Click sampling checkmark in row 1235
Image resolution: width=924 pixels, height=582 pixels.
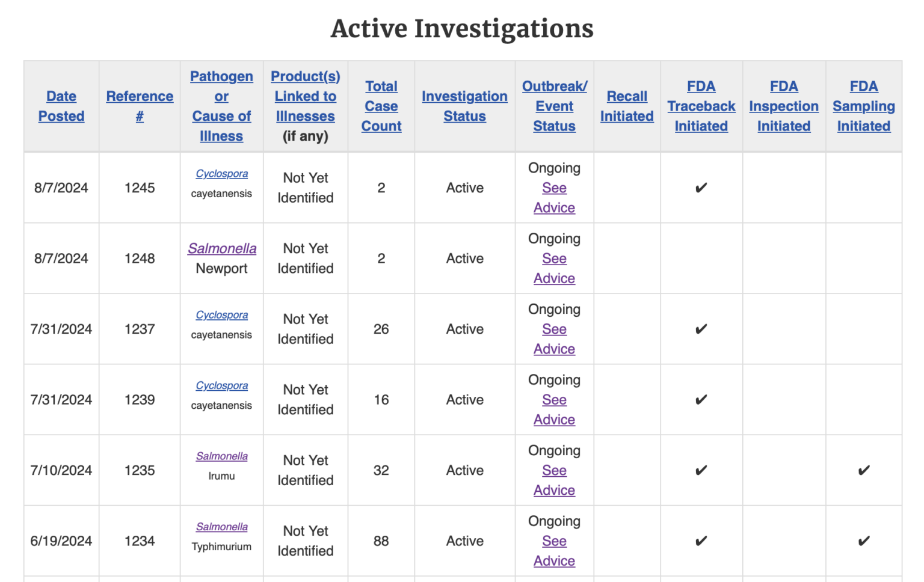coord(864,470)
